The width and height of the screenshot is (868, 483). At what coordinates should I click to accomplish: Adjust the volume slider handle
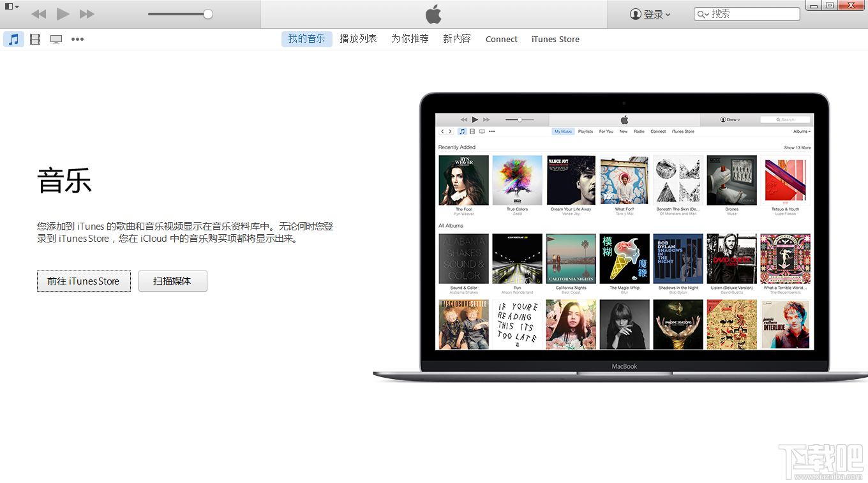[x=207, y=13]
